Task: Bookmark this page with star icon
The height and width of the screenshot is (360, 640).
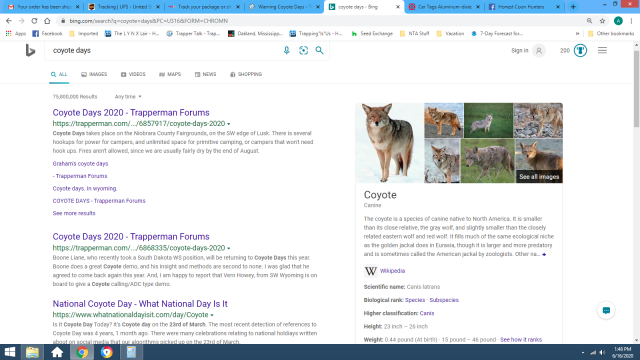Action: point(602,21)
